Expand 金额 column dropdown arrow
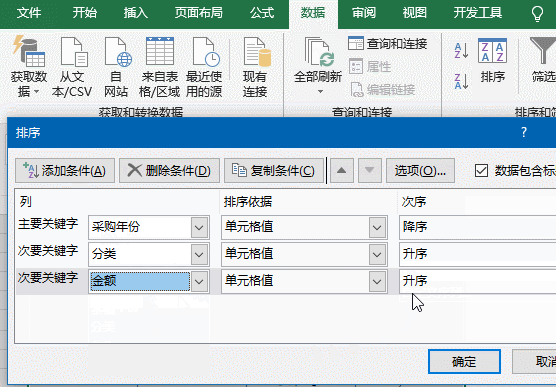Image resolution: width=556 pixels, height=387 pixels. pyautogui.click(x=199, y=282)
